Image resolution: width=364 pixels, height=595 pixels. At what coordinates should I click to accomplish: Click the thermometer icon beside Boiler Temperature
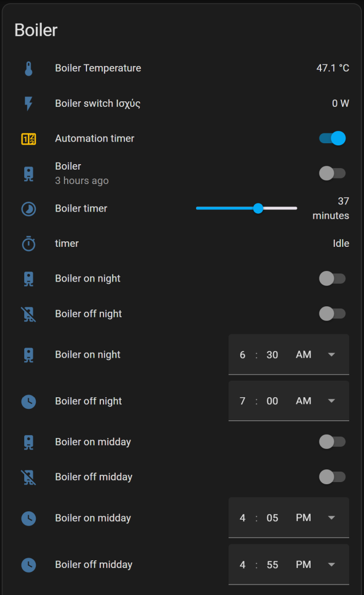[29, 68]
